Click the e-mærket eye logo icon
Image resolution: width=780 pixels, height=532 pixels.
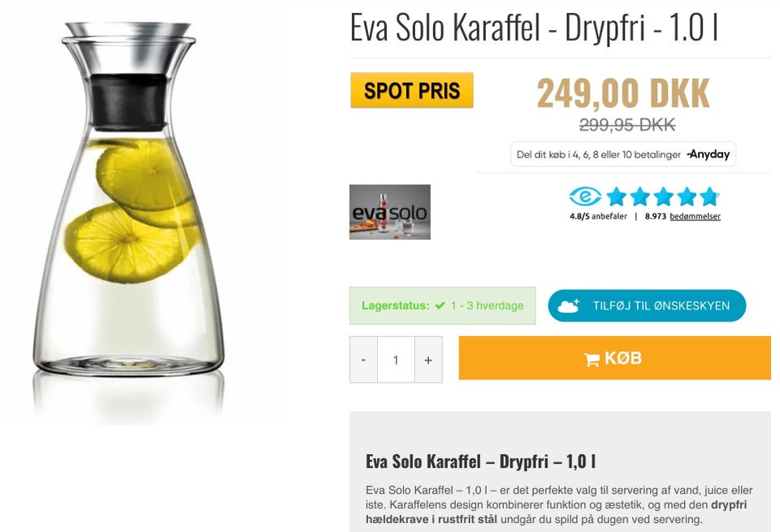click(585, 197)
